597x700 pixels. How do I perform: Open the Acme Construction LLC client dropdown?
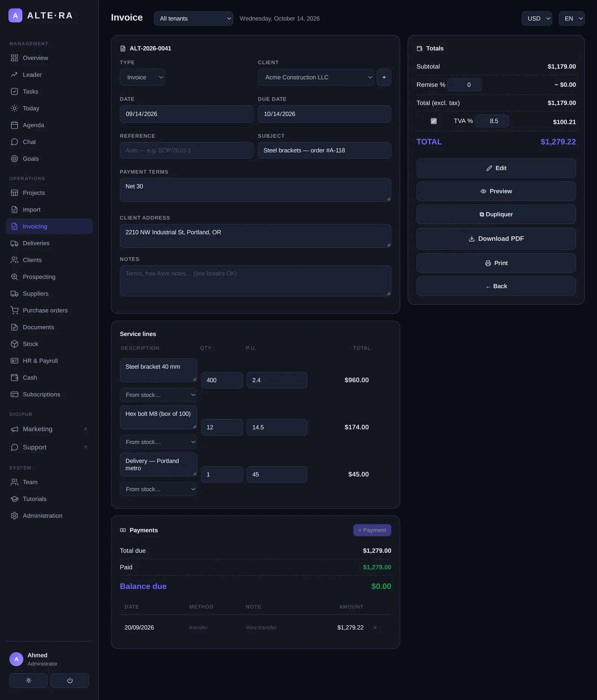click(316, 77)
